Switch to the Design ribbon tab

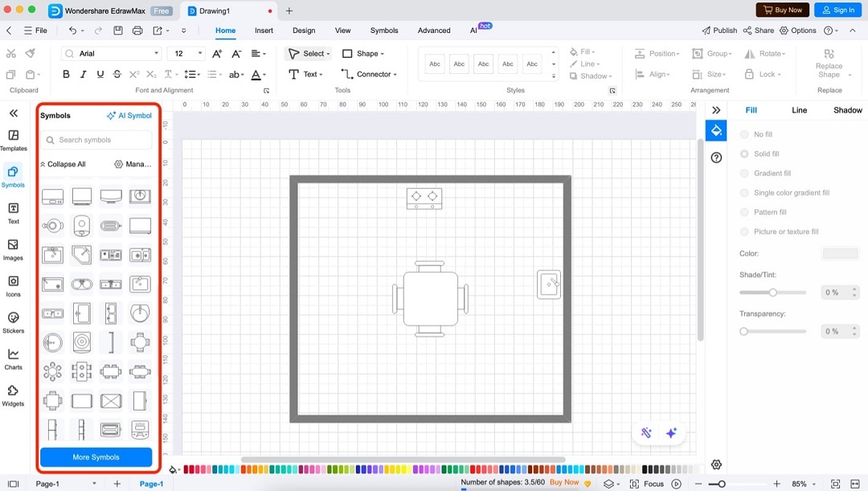tap(304, 31)
